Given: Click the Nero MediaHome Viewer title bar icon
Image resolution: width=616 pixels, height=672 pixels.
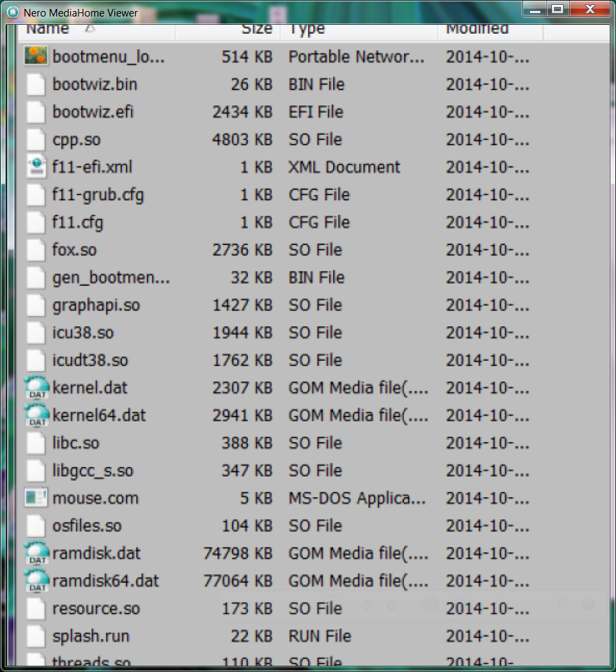Looking at the screenshot, I should point(13,12).
